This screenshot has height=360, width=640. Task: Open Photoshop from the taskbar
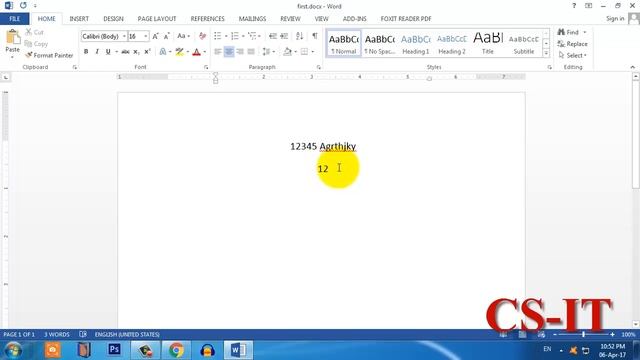click(x=114, y=350)
